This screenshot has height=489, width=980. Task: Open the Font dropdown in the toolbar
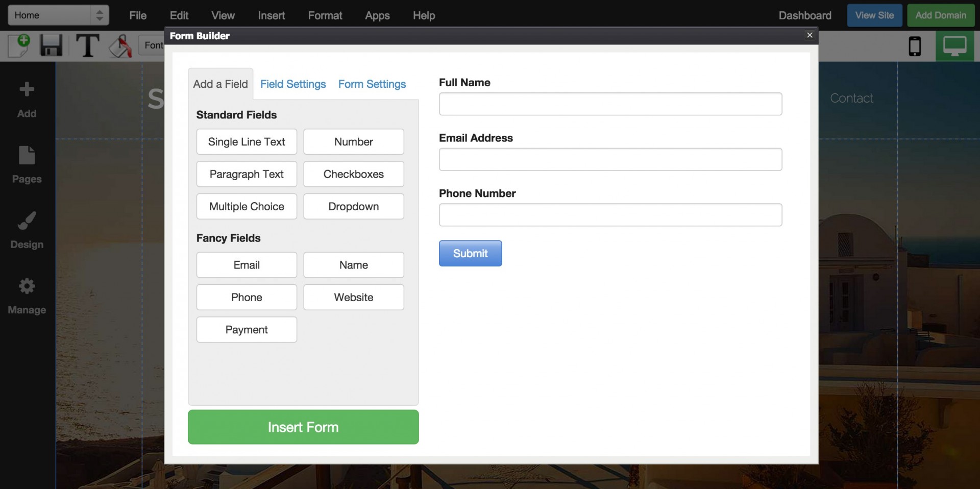[x=155, y=45]
